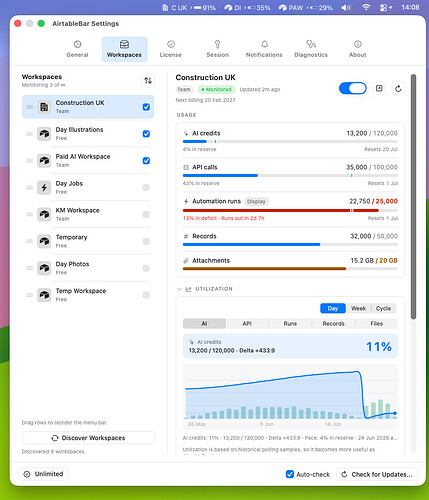429x500 pixels.
Task: Click the detail pane vertical scrollbar
Action: point(413,197)
